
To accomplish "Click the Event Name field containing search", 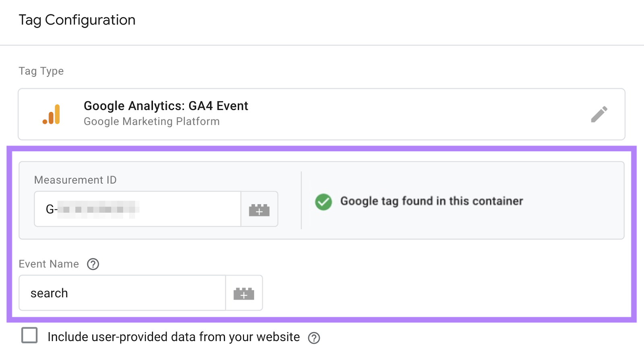I will click(x=121, y=293).
